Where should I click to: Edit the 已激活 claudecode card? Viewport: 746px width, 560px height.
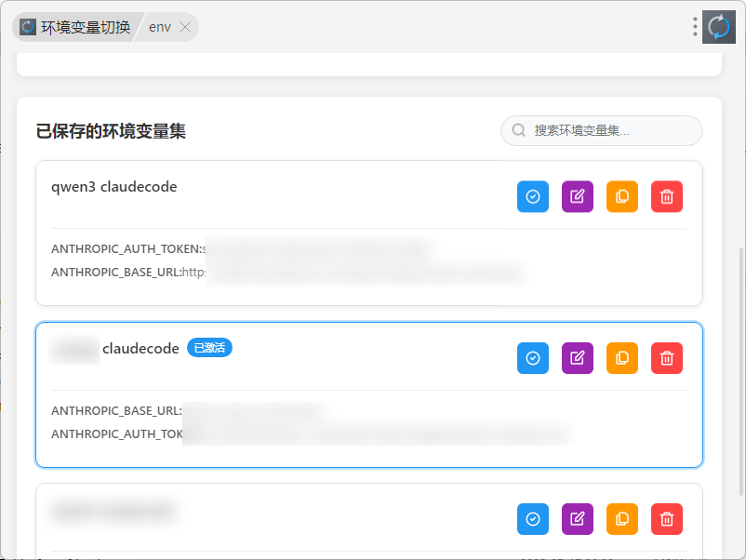click(577, 358)
